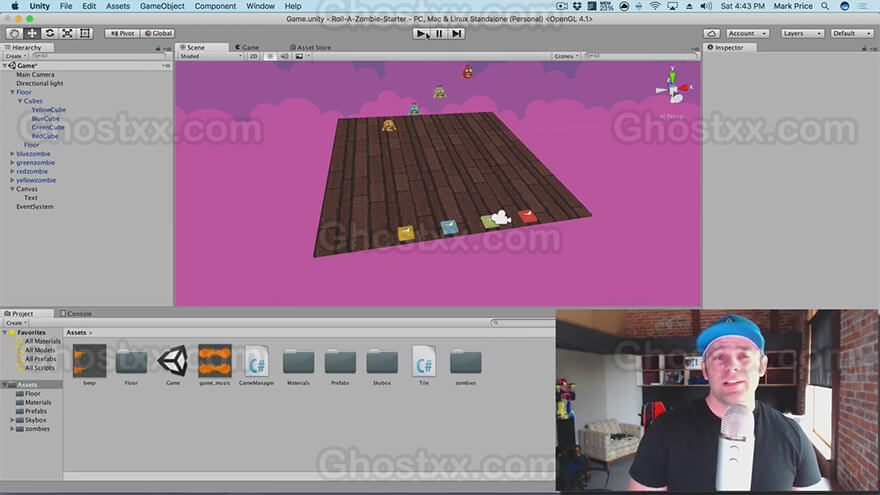Open the Component menu

pyautogui.click(x=215, y=6)
